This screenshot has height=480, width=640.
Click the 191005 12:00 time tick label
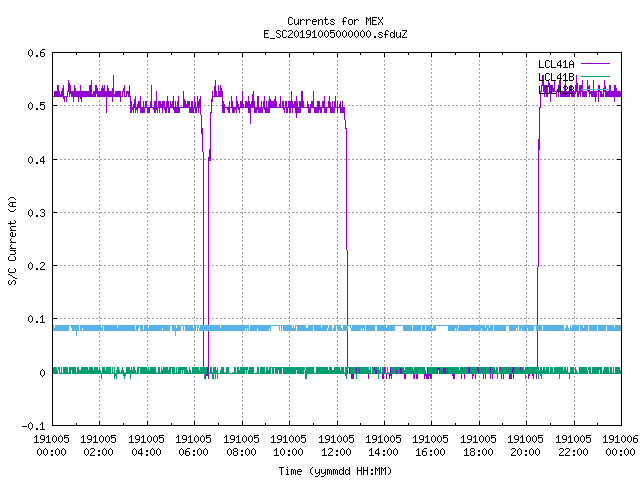click(336, 446)
